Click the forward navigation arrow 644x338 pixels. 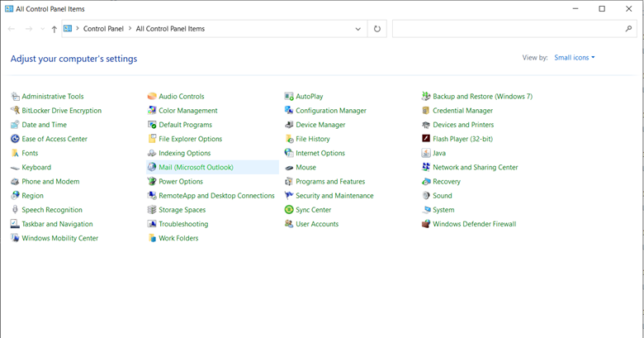29,29
